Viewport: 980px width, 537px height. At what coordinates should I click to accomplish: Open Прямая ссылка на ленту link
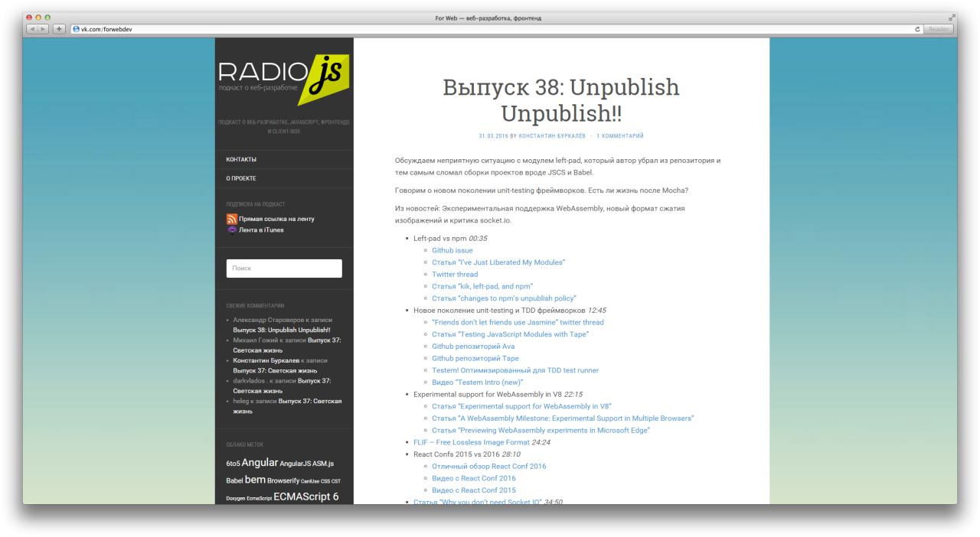276,219
